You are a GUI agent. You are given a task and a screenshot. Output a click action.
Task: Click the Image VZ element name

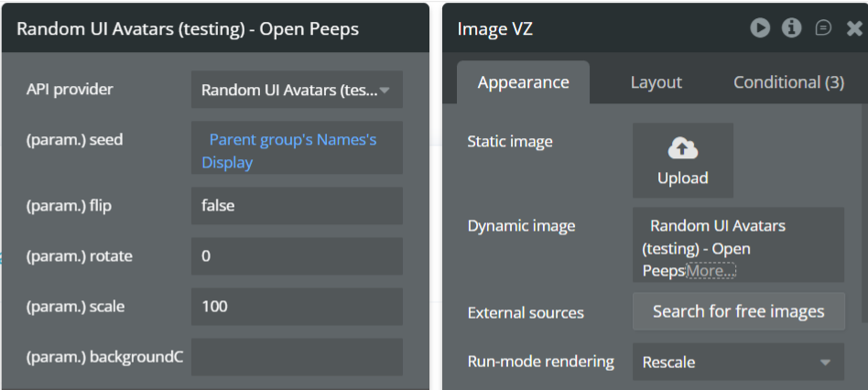pos(495,29)
